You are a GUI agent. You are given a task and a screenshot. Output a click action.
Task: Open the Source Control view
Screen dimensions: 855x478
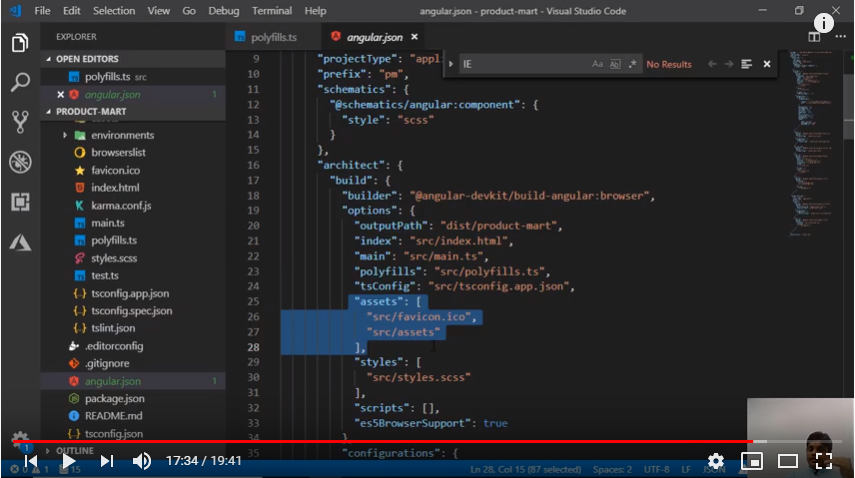(x=20, y=122)
